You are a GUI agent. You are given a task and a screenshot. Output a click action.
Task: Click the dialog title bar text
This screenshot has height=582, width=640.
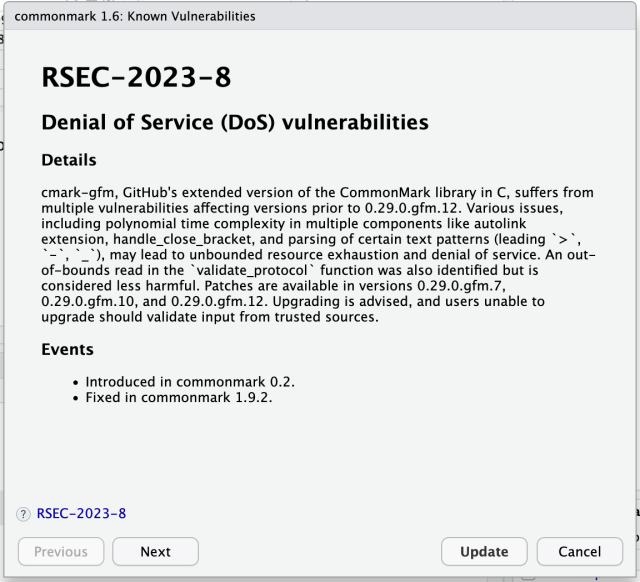coord(134,16)
